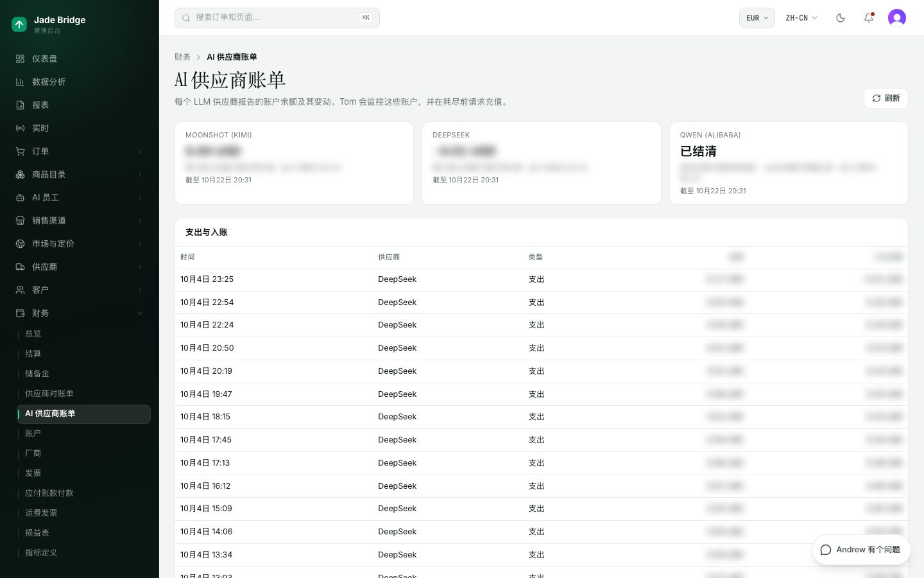924x578 pixels.
Task: Click the AI 员工 robot icon
Action: click(20, 197)
